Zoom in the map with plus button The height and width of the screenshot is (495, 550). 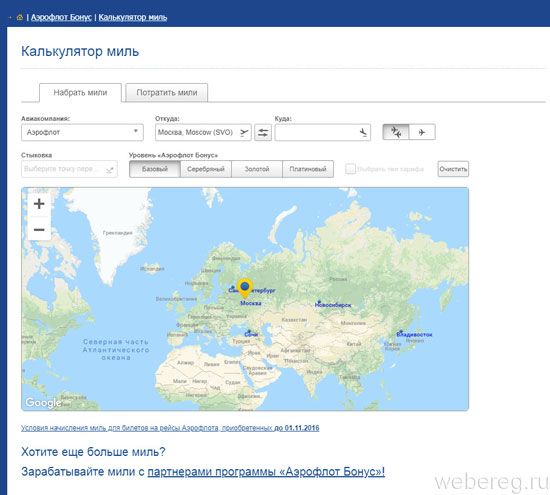(x=39, y=204)
